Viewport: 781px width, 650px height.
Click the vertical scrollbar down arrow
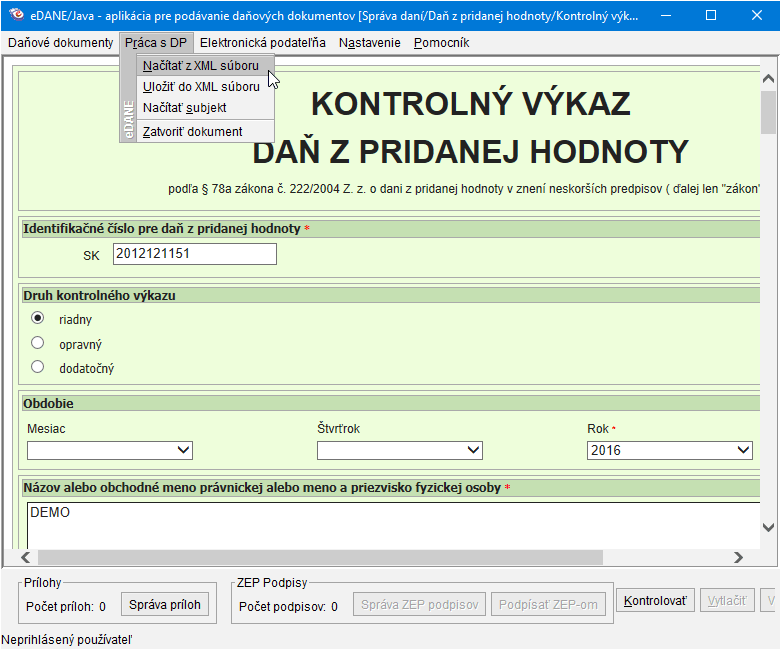coord(768,527)
